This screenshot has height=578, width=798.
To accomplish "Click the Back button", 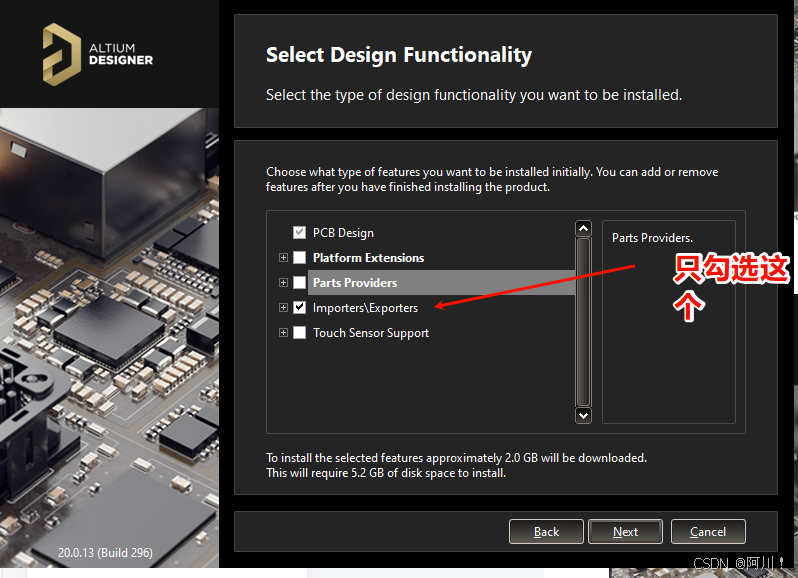I will pos(546,532).
